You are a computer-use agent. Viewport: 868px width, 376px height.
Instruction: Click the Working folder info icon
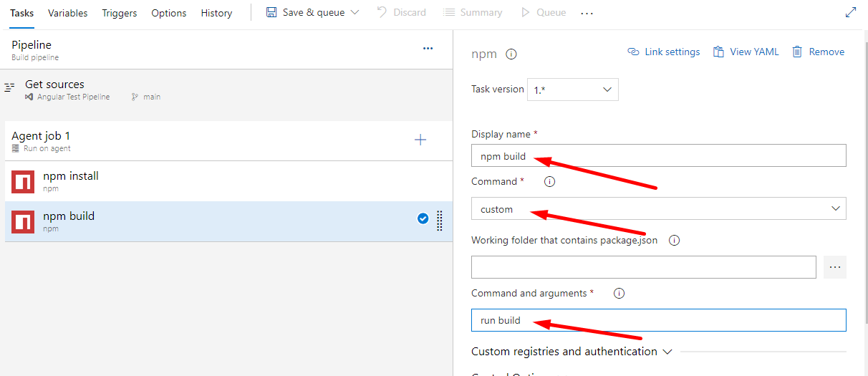point(674,241)
